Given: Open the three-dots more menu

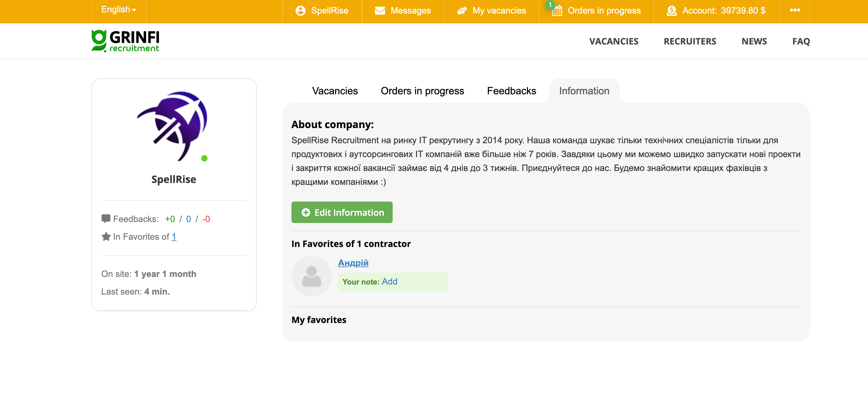Looking at the screenshot, I should (x=795, y=10).
